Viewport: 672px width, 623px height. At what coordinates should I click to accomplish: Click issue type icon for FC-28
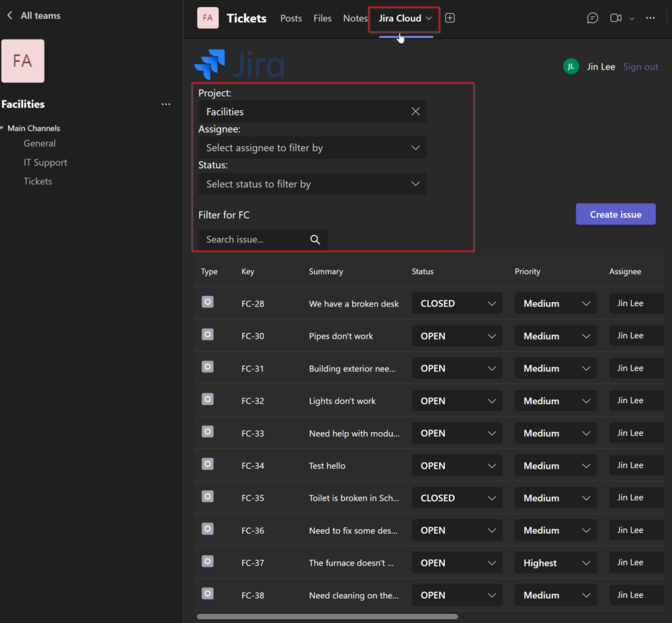(208, 302)
